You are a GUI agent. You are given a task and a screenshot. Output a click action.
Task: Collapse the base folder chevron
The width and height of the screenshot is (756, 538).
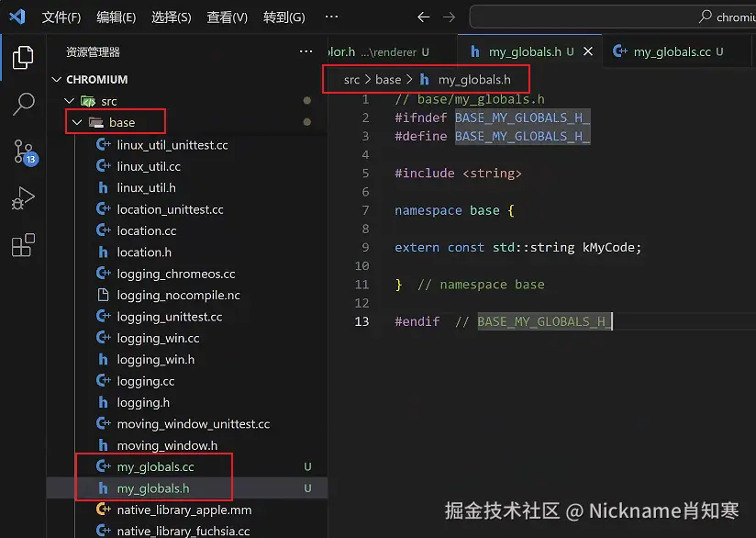(x=77, y=122)
